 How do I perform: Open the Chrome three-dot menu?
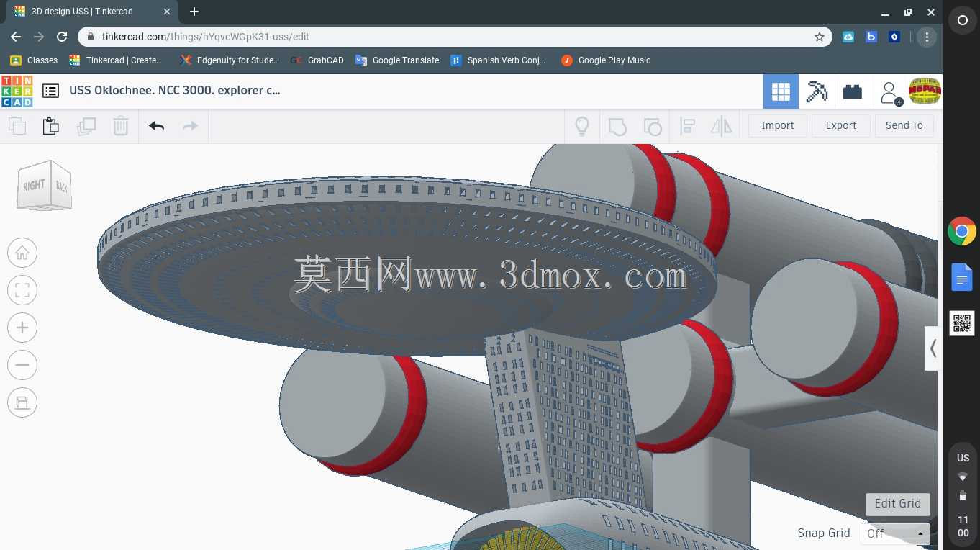(x=927, y=37)
